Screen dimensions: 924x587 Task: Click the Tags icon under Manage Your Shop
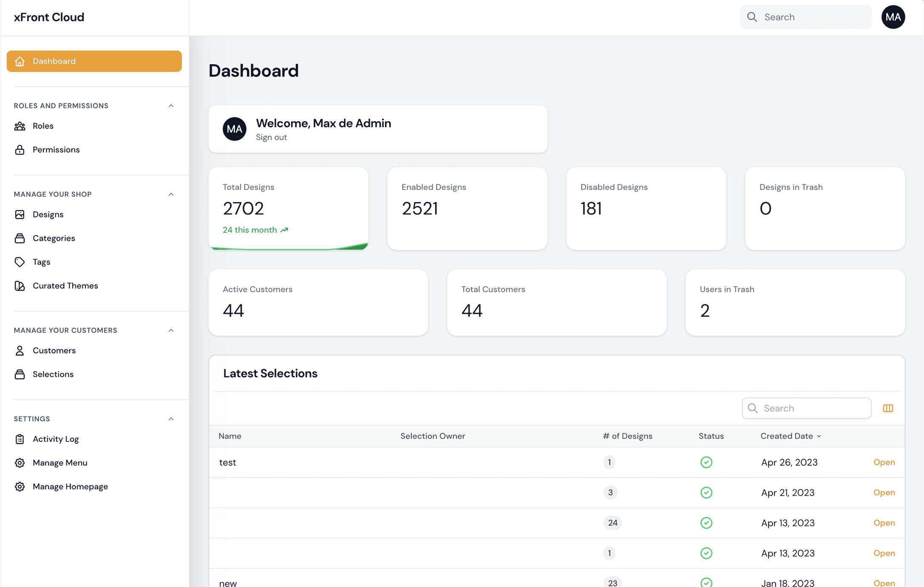pos(20,262)
